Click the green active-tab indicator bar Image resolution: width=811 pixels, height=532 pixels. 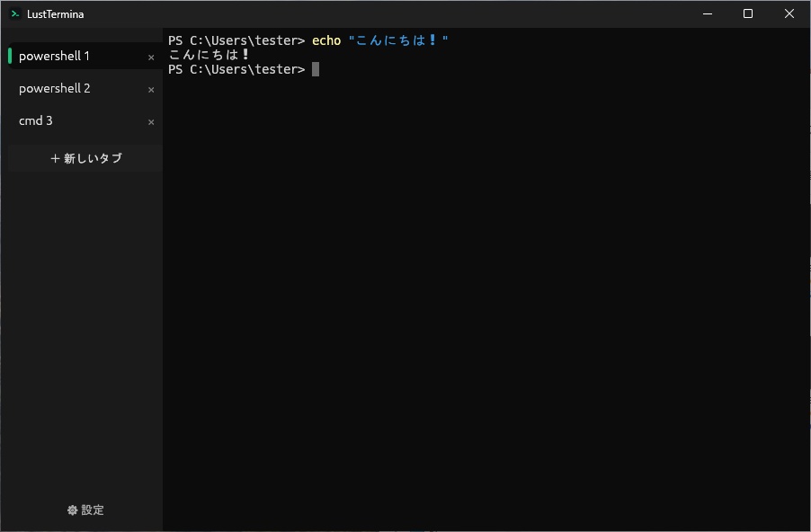(10, 56)
